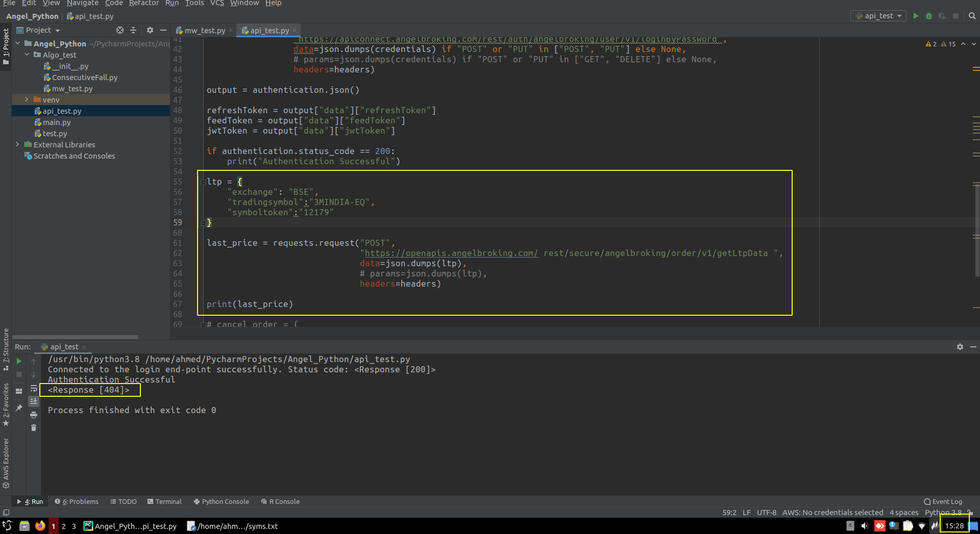Open clipboard manager tray icon

point(908,526)
